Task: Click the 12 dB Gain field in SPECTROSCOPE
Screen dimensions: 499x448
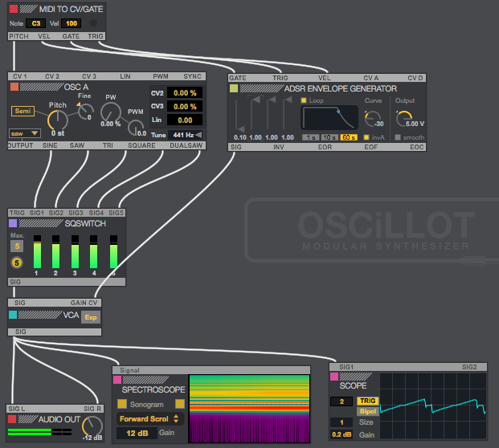Action: (x=137, y=433)
